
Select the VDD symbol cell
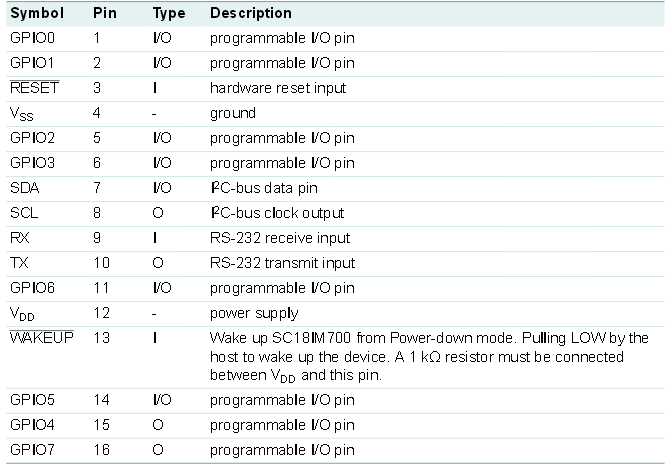[x=25, y=314]
